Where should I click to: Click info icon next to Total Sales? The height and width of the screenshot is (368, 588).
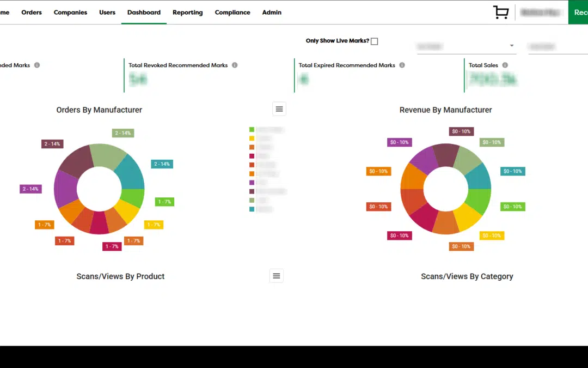505,65
